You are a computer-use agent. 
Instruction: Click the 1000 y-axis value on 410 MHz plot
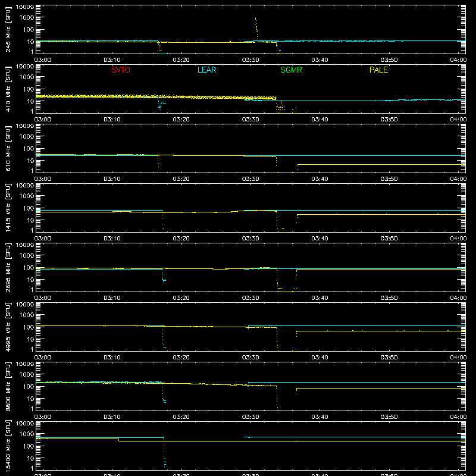27,77
